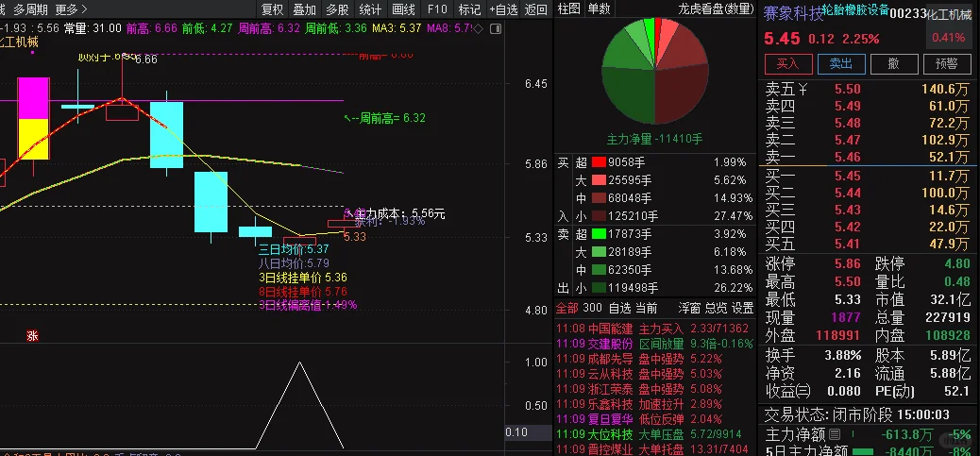This screenshot has width=980, height=456.
Task: Click the 标记 toolbar button
Action: (469, 9)
